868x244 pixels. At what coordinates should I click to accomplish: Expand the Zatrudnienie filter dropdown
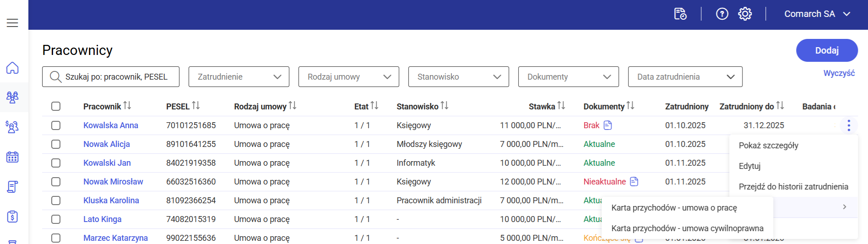[239, 77]
